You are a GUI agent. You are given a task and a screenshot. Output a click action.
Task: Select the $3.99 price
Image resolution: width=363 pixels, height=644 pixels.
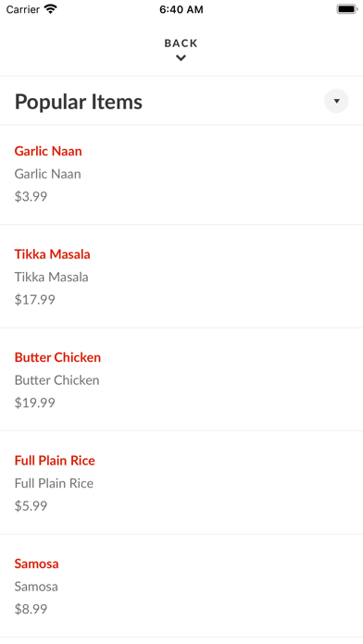pos(31,196)
